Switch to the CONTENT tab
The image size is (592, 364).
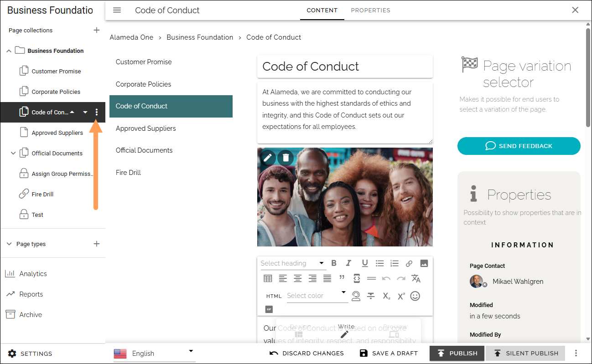(322, 10)
